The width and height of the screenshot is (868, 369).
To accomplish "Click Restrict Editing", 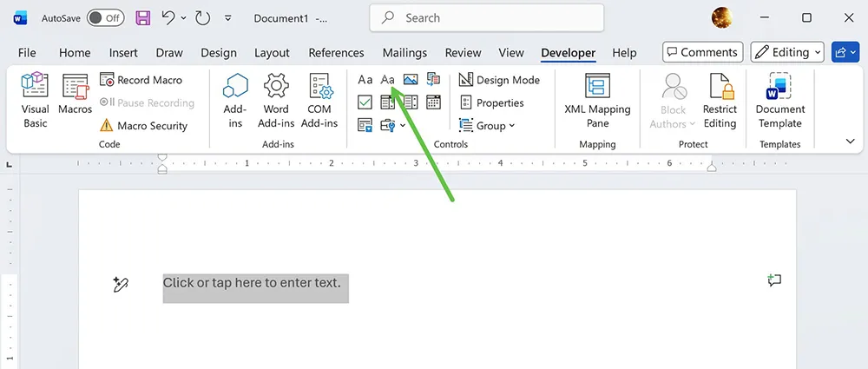I will pos(720,101).
